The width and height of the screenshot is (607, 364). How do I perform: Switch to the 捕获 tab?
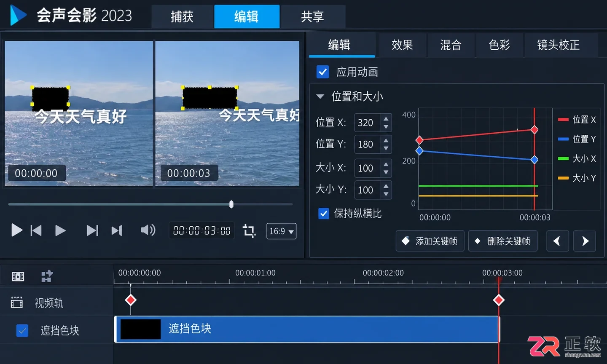point(182,16)
